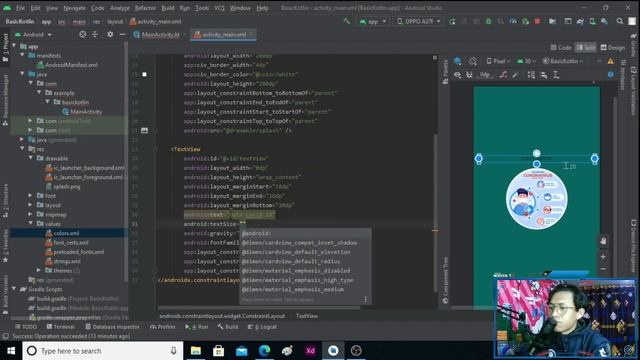
Task: Click the Clear Constraints icon in design toolbar
Action: pyautogui.click(x=503, y=75)
